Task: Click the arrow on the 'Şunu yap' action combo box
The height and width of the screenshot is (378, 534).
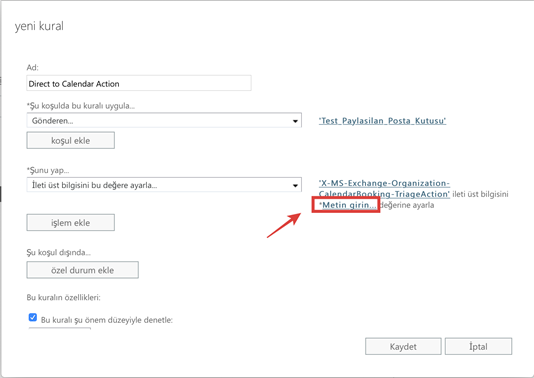Action: (295, 186)
